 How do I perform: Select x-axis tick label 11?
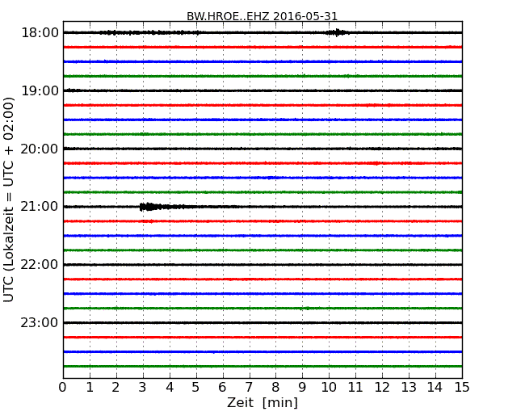click(355, 388)
